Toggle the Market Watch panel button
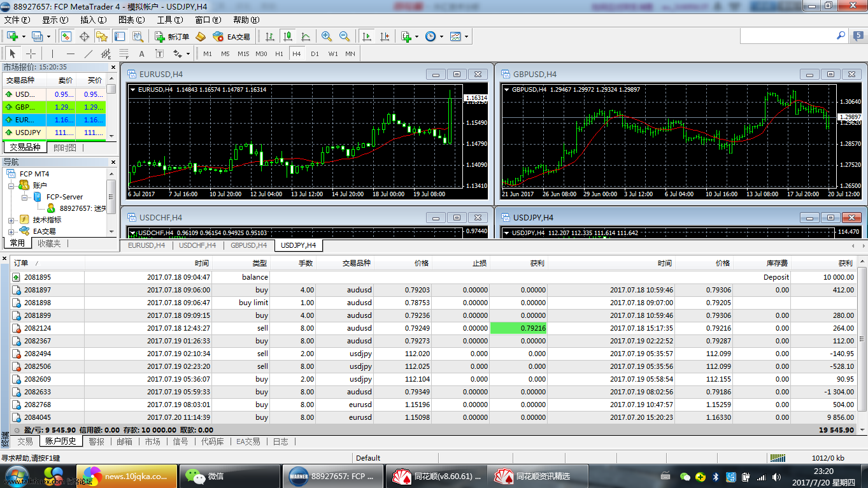The height and width of the screenshot is (488, 868). pyautogui.click(x=66, y=36)
